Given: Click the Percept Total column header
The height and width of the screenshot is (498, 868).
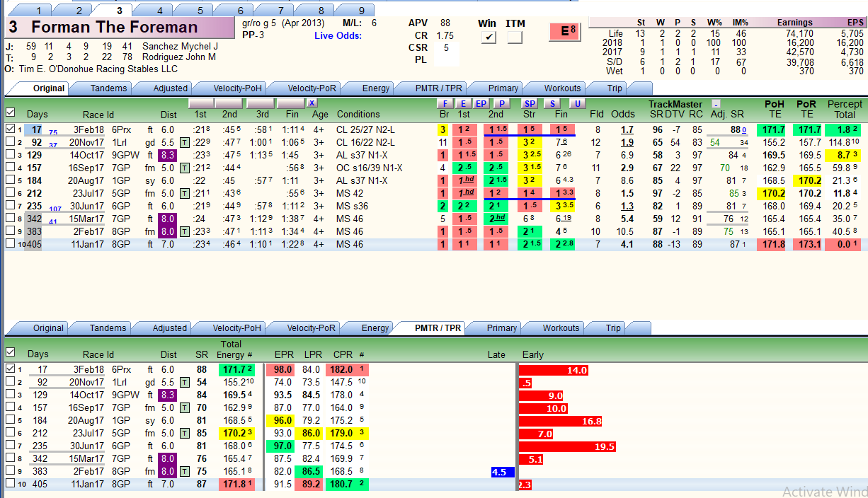Looking at the screenshot, I should point(845,109).
